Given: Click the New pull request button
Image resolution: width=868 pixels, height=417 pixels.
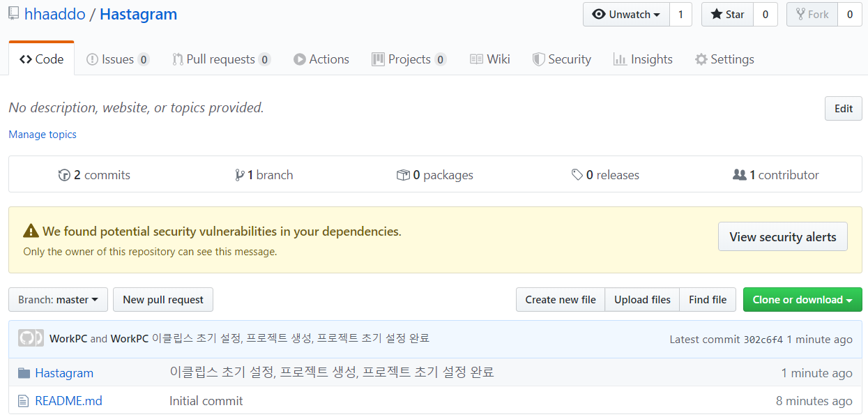Looking at the screenshot, I should coord(163,300).
